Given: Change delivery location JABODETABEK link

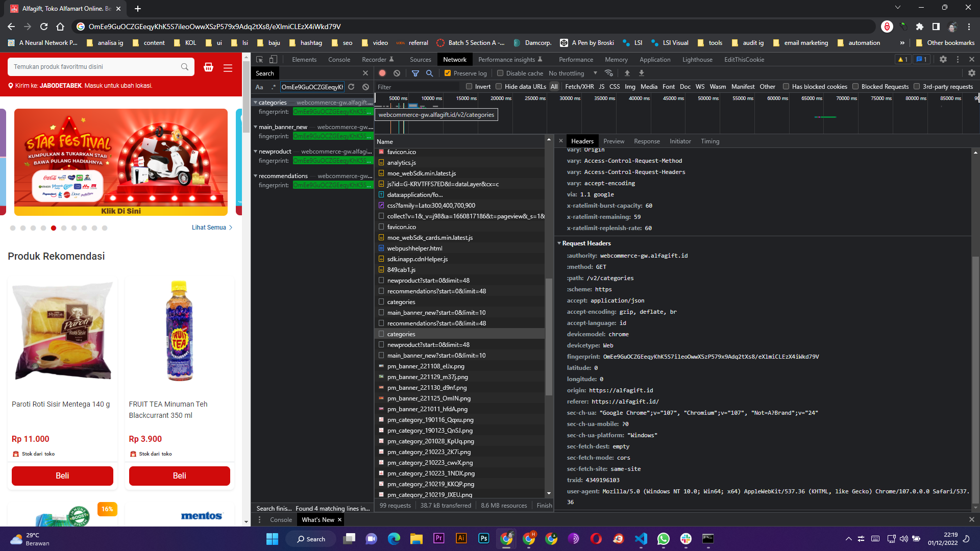Looking at the screenshot, I should [x=61, y=86].
